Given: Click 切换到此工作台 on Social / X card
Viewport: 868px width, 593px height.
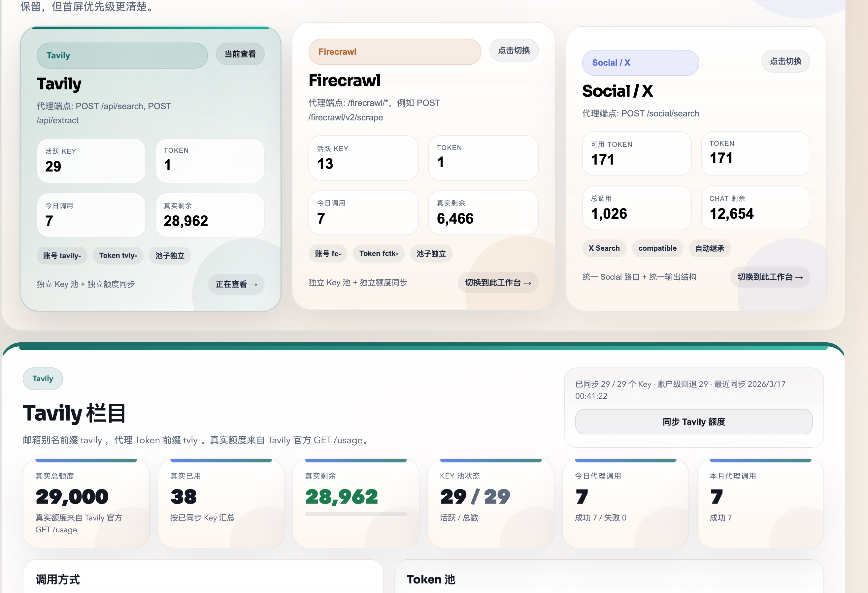Looking at the screenshot, I should click(770, 277).
